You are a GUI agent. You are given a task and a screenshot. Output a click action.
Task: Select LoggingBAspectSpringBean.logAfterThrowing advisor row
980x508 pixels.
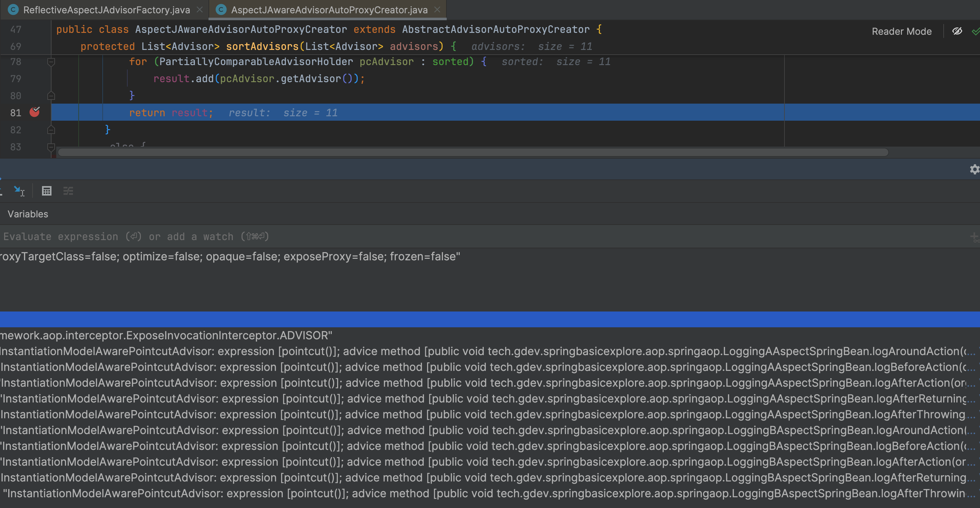tap(490, 493)
